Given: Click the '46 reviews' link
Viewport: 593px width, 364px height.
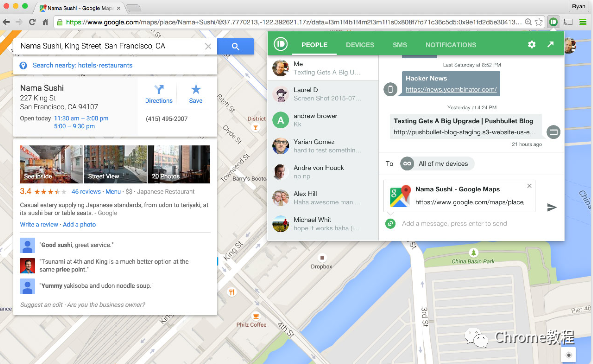Looking at the screenshot, I should pyautogui.click(x=86, y=191).
